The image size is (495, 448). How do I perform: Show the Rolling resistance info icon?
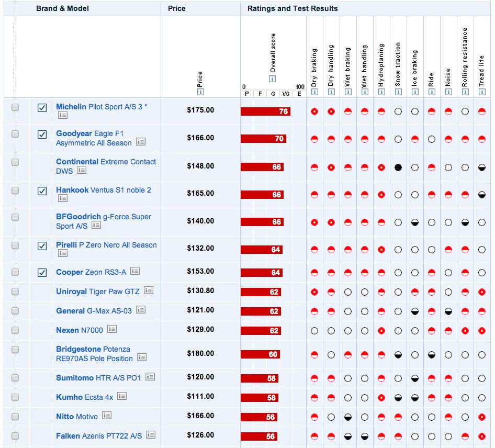(465, 92)
